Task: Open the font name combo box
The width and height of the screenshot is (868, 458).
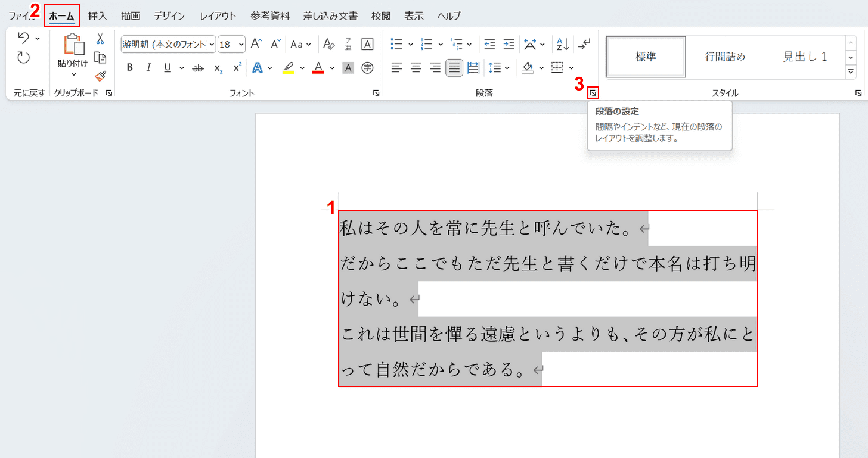Action: (168, 44)
